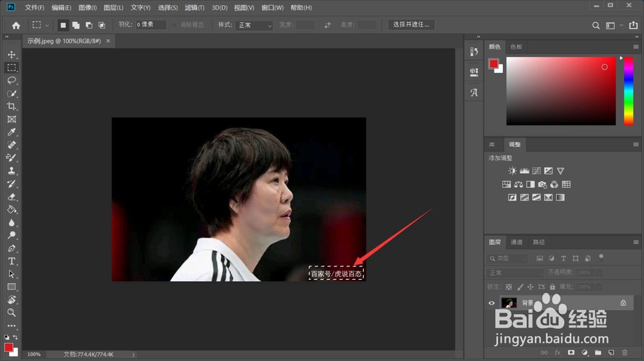This screenshot has height=361, width=644.
Task: Reset default foreground/background colors
Action: point(6,337)
